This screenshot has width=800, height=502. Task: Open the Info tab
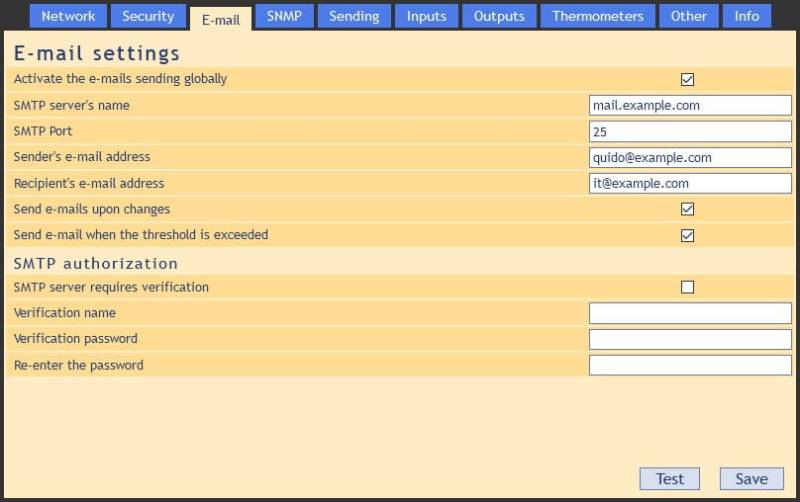(x=747, y=16)
